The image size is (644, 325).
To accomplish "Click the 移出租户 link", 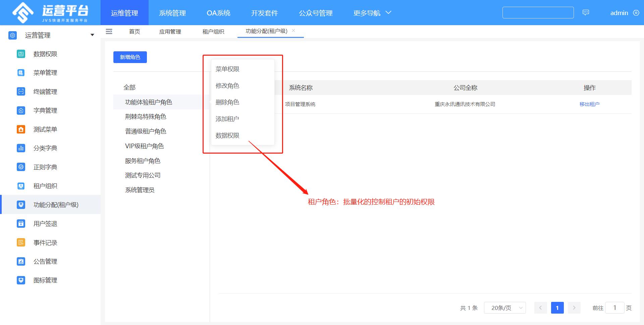I will coord(589,104).
